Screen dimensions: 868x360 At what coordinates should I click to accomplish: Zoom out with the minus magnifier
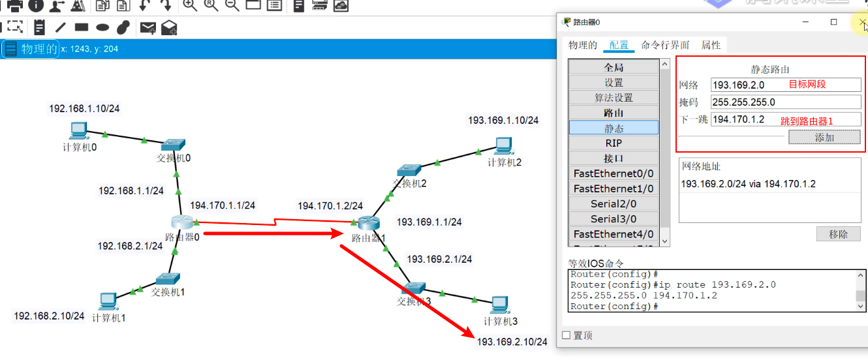point(232,5)
